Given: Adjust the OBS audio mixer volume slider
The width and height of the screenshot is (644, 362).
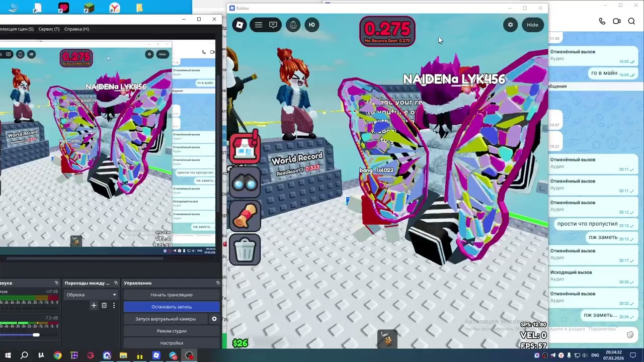Looking at the screenshot, I should [36, 335].
